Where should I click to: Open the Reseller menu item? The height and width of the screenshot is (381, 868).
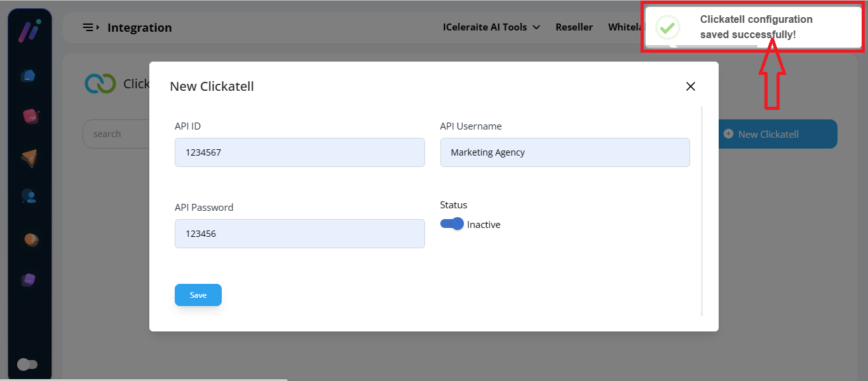[x=574, y=27]
